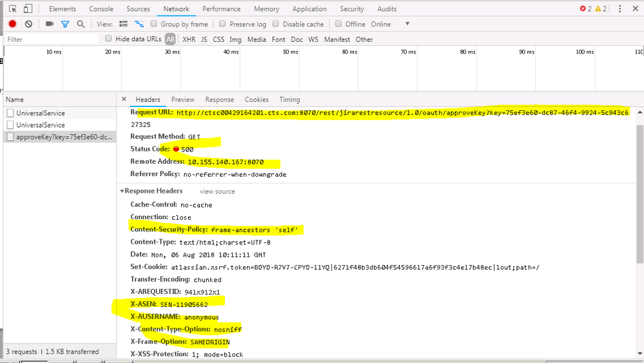Show the Timing sub-tab

[289, 99]
